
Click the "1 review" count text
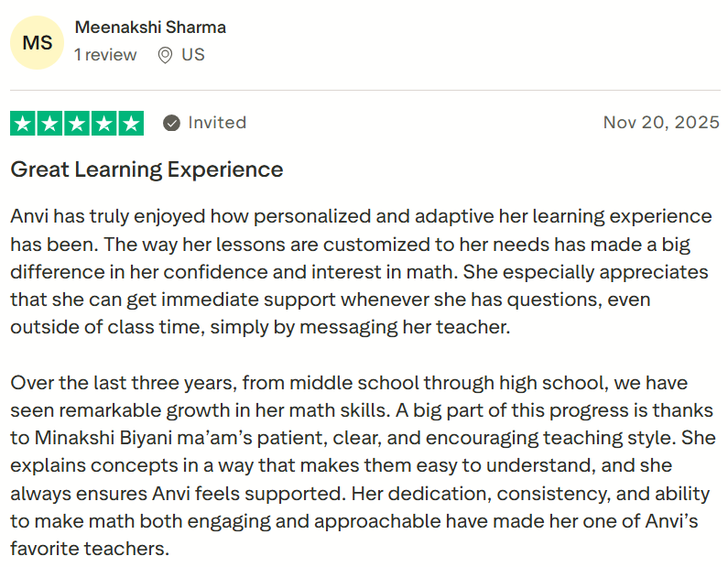(x=105, y=55)
